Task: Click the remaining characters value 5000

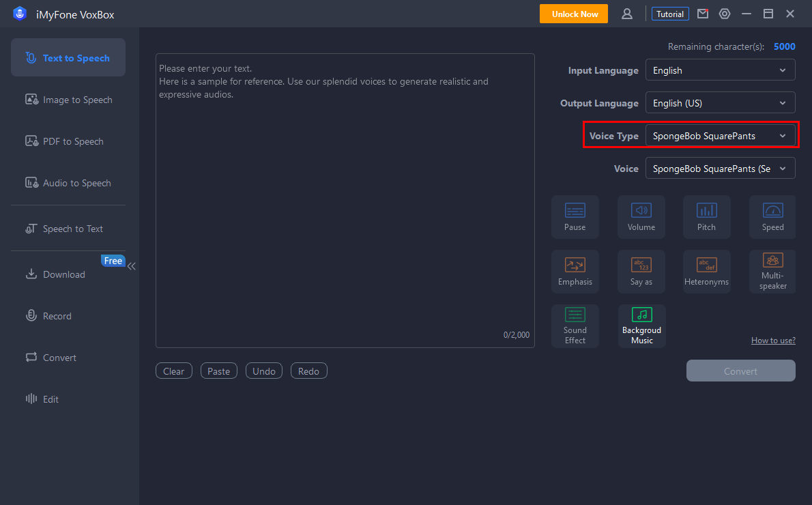Action: coord(784,46)
